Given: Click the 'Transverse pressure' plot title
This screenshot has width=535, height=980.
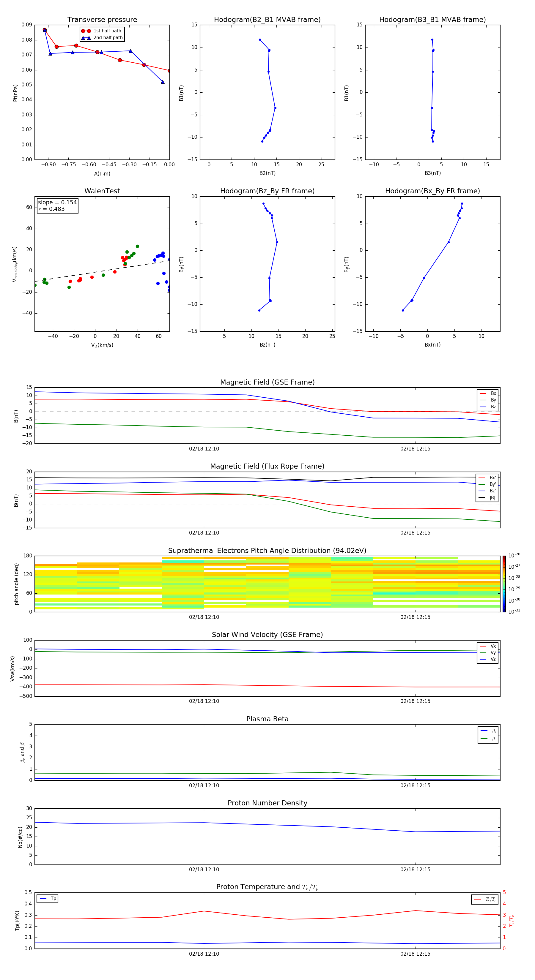Looking at the screenshot, I should point(102,19).
